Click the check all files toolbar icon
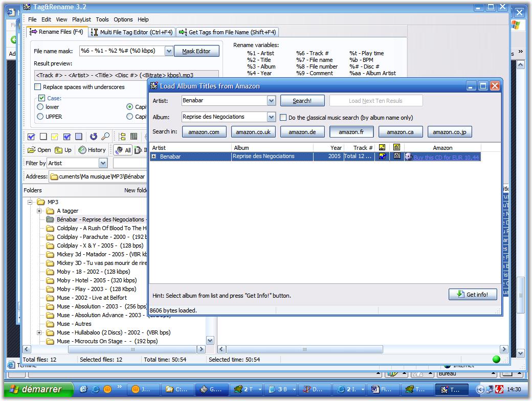 [x=31, y=137]
